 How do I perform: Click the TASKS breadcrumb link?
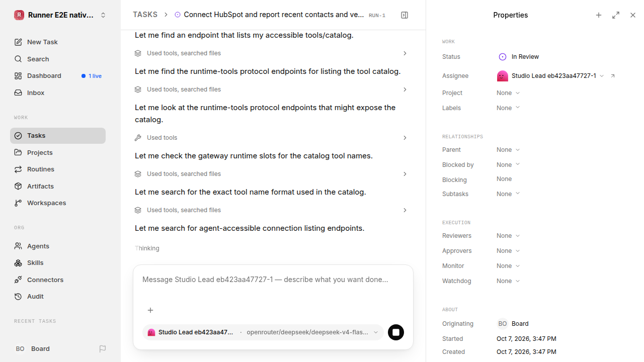pos(145,15)
